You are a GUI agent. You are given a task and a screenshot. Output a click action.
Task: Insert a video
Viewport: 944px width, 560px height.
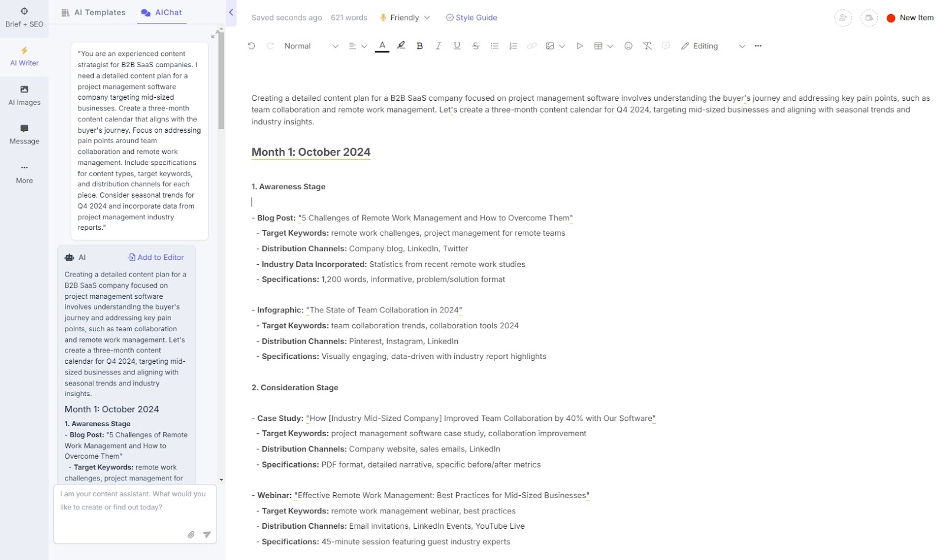click(x=579, y=46)
